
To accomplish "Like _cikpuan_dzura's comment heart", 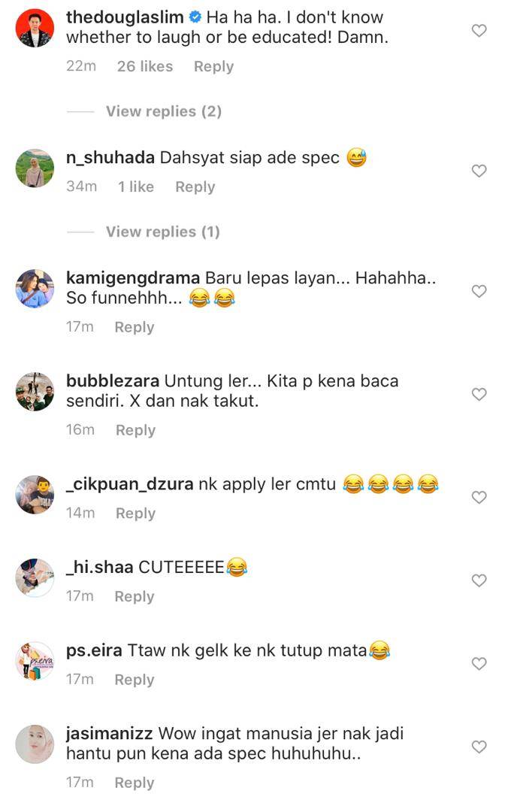I will [x=479, y=498].
